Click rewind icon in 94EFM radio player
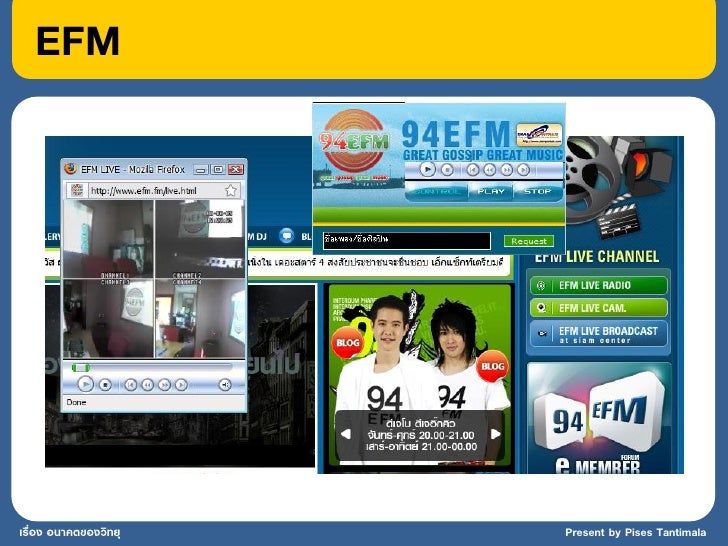 (489, 170)
